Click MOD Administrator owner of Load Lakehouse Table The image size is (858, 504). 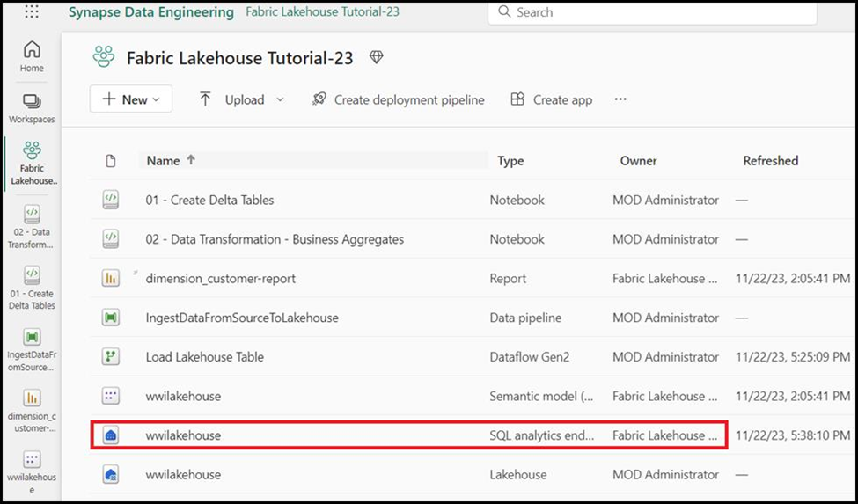[665, 357]
